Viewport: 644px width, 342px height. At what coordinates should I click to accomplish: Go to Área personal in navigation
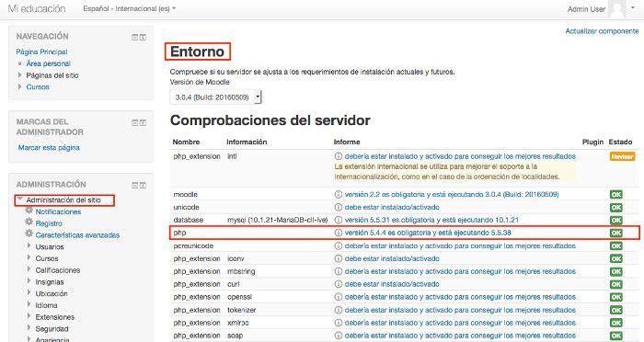48,63
